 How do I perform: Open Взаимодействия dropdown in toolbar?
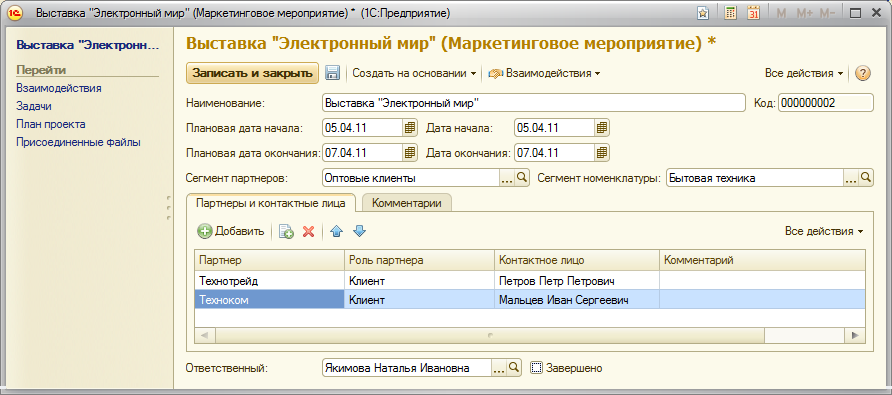pos(544,73)
